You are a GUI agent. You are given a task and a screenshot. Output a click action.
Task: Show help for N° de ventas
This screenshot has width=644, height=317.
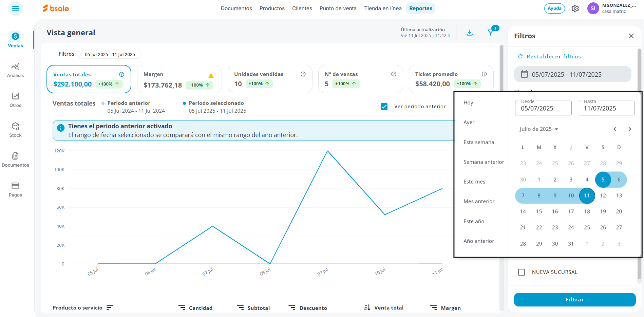pyautogui.click(x=394, y=74)
